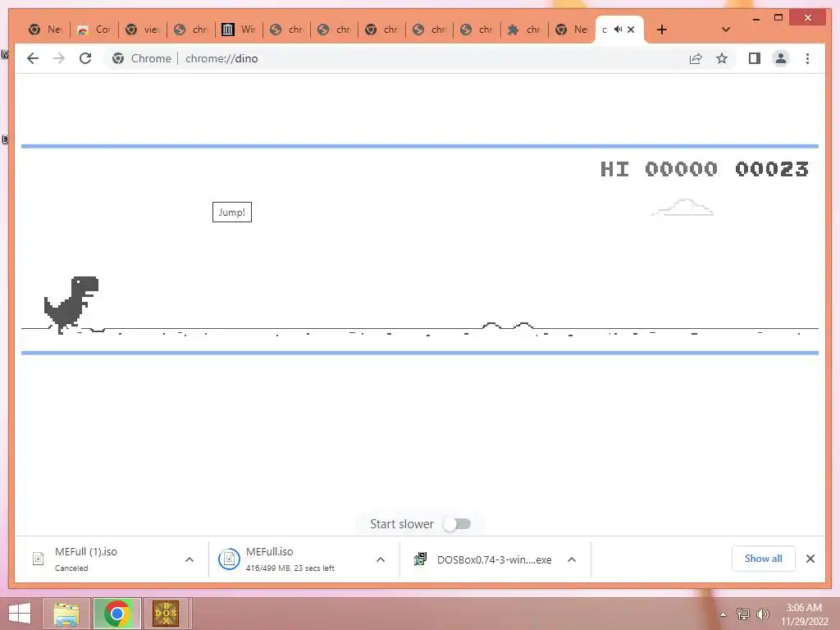Minimize the Chrome window
Viewport: 840px width, 630px height.
click(756, 18)
